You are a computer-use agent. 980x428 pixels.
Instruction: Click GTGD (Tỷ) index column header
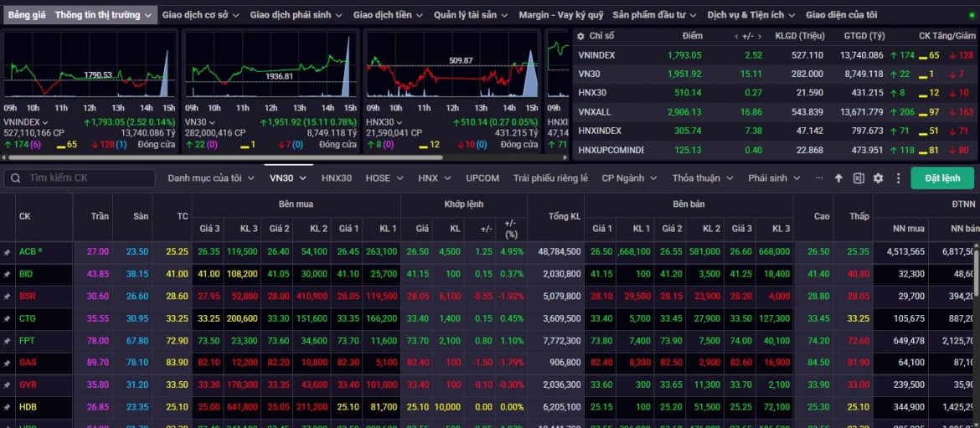click(864, 36)
